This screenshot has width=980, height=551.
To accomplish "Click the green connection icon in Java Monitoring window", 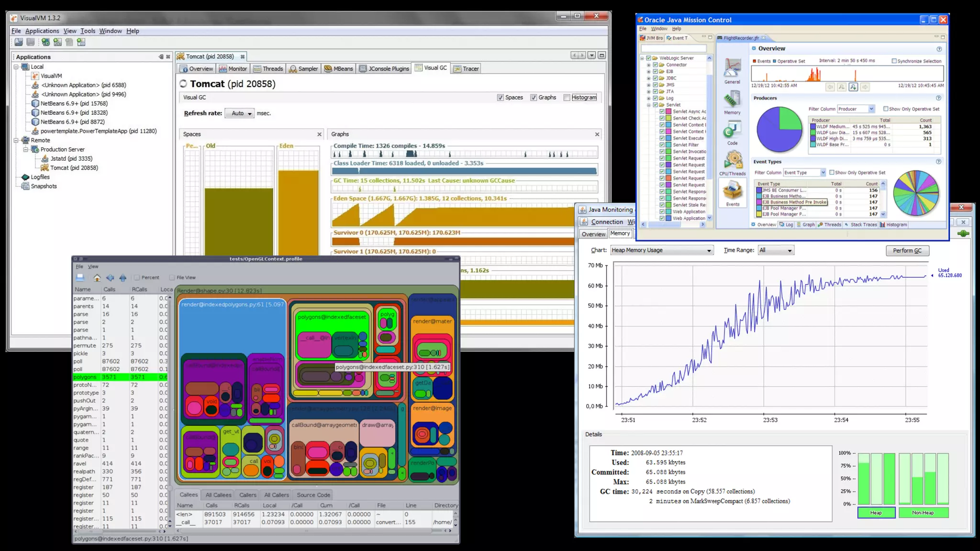I will (x=963, y=233).
